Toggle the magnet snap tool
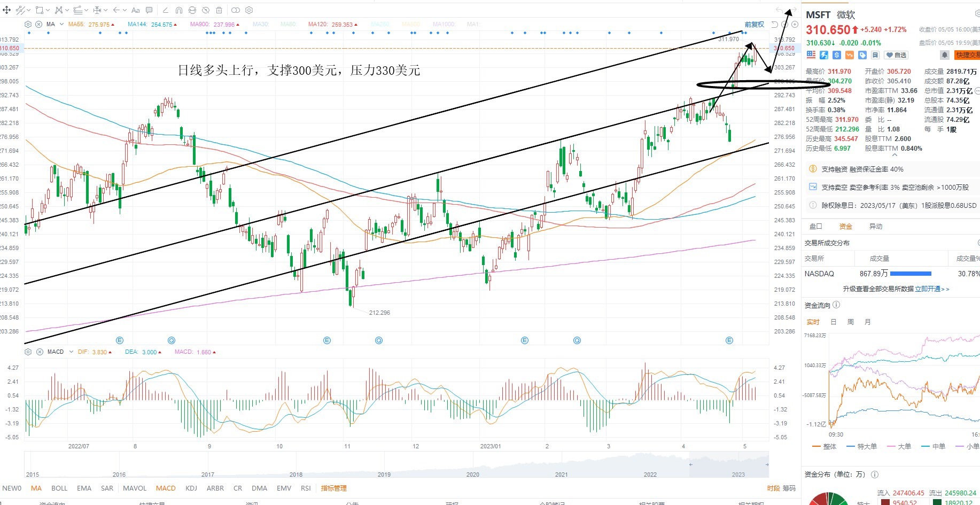This screenshot has height=505, width=980. [x=179, y=10]
